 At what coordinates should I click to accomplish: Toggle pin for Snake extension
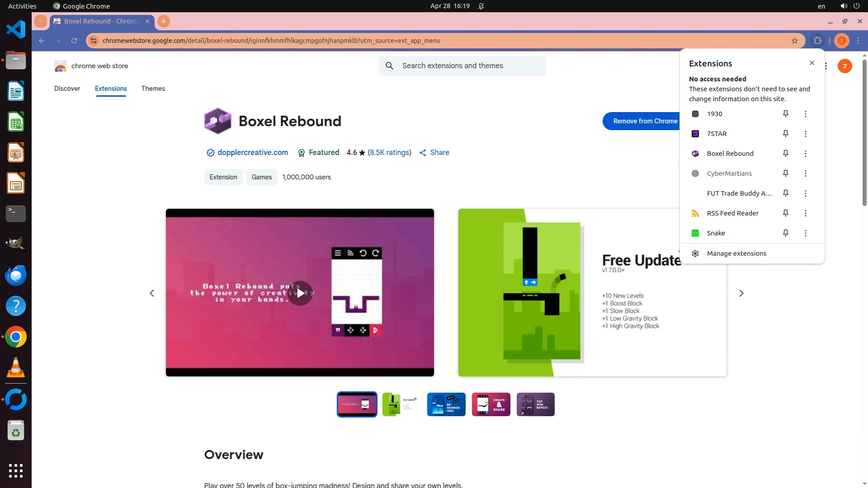[786, 233]
